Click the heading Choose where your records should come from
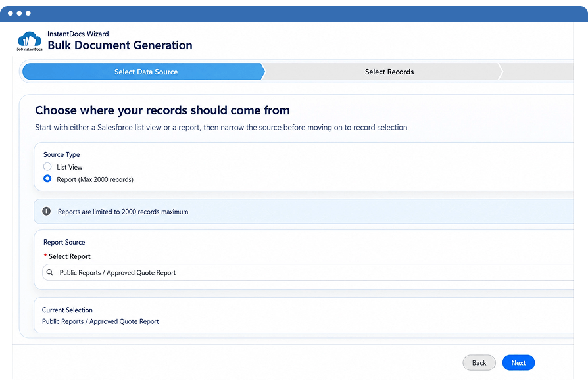Screen dimensions: 588x380 (162, 110)
